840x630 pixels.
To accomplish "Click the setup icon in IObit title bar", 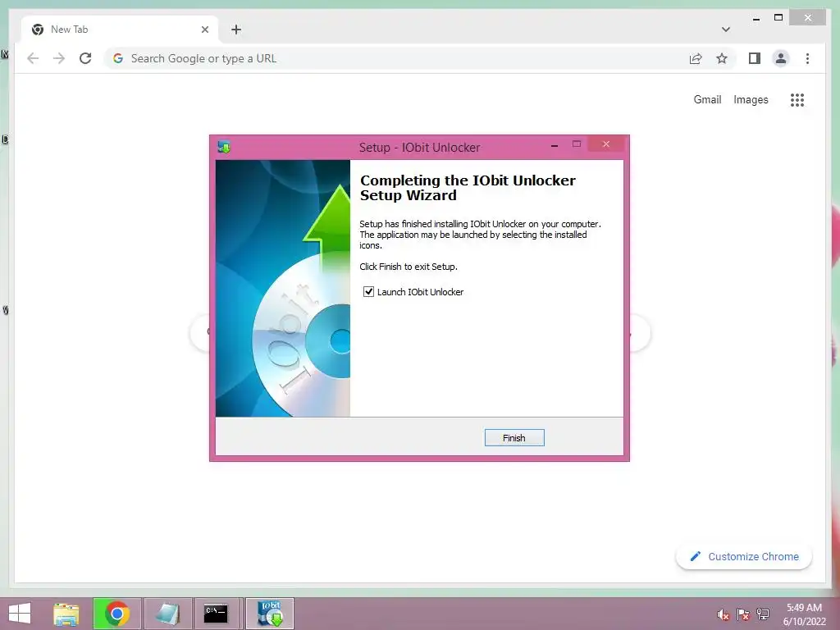I will [x=224, y=147].
